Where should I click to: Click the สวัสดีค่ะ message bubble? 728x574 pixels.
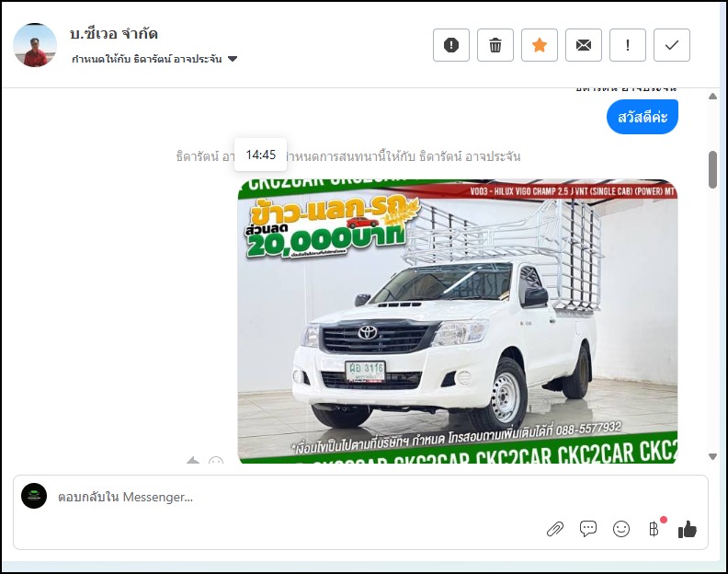[x=643, y=117]
